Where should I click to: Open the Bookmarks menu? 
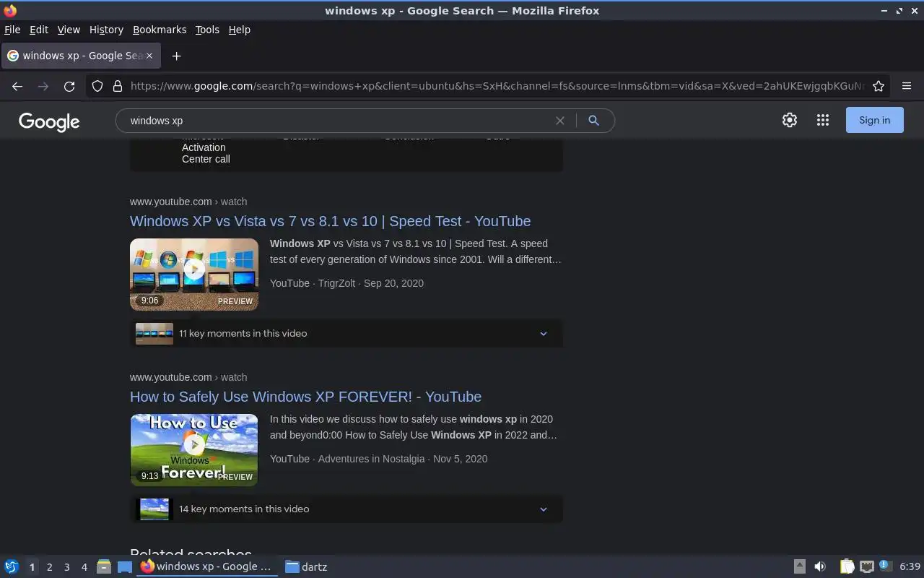coord(160,30)
